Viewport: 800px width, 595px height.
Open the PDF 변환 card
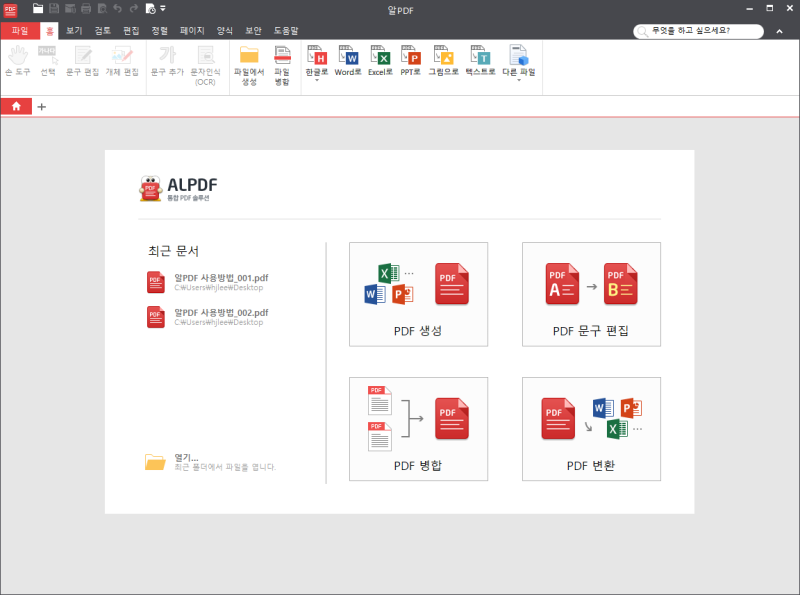click(591, 428)
